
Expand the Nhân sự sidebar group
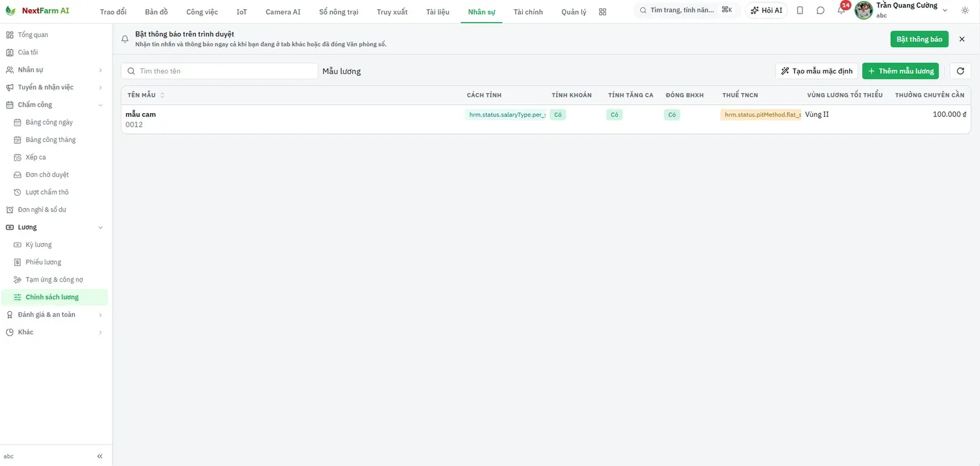click(55, 70)
